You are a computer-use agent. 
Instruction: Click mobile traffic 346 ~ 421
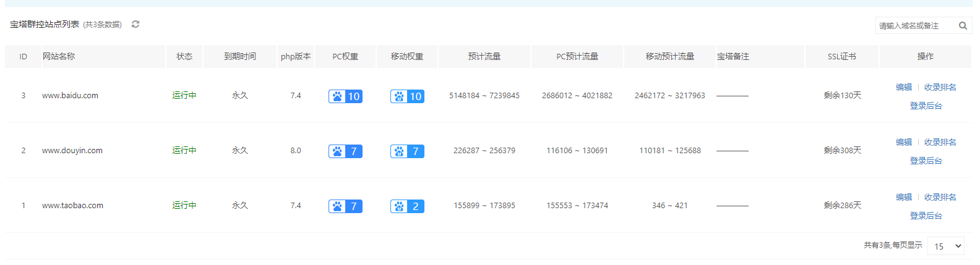[x=670, y=206]
